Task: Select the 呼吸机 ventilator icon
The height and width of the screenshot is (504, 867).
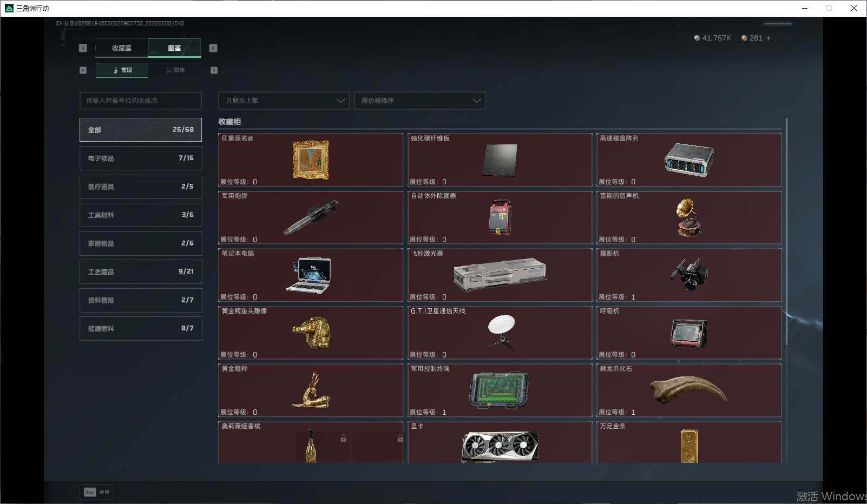Action: point(688,333)
